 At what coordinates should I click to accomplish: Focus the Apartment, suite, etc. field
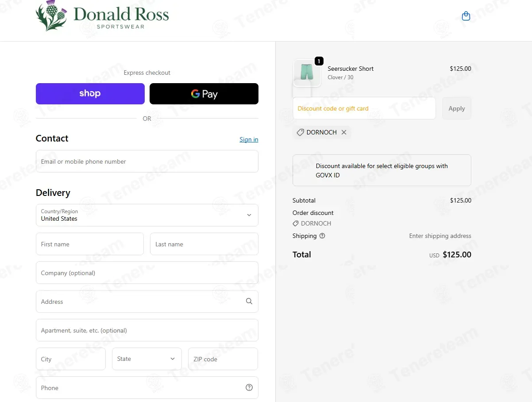coord(147,330)
